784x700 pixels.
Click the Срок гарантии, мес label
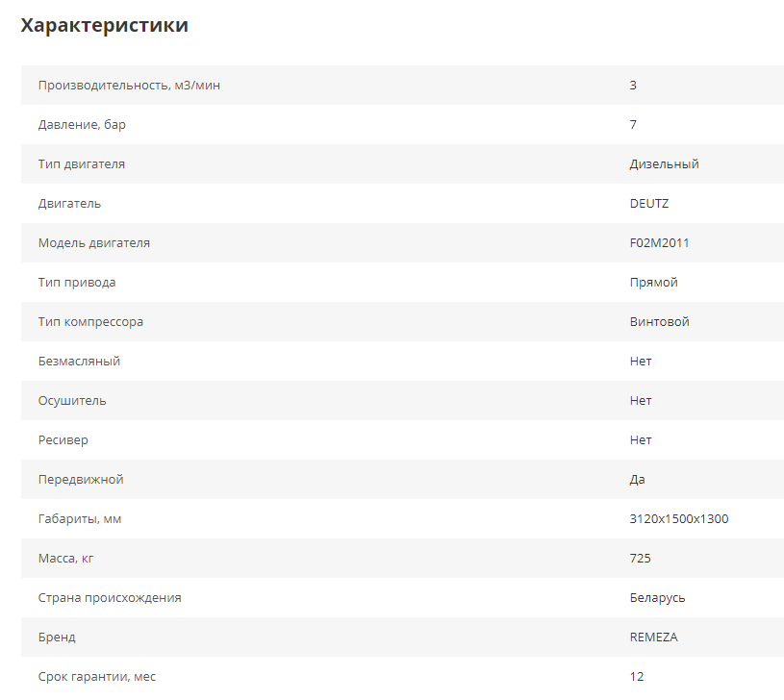[x=97, y=677]
